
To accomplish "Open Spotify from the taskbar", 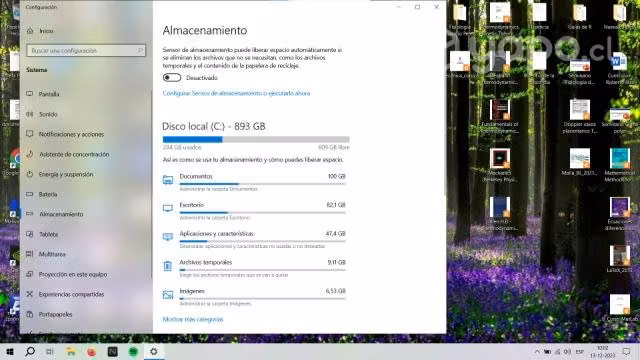I will click(x=133, y=351).
